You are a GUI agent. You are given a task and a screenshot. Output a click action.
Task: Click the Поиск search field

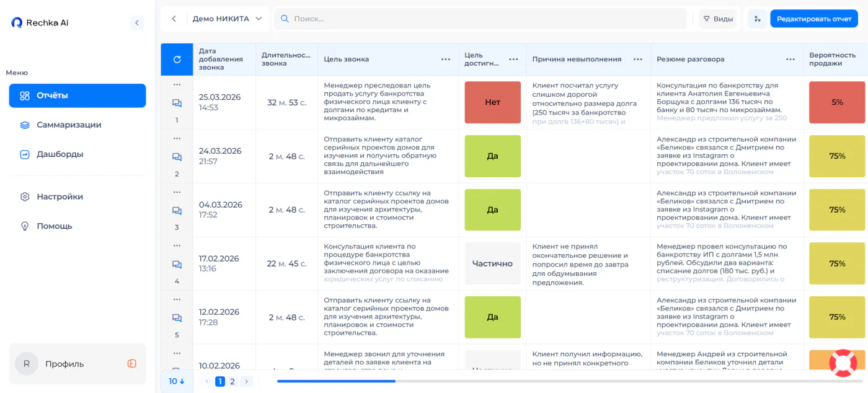click(480, 19)
